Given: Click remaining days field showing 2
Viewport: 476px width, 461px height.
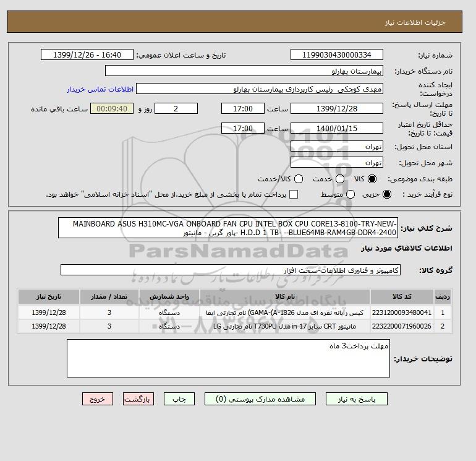Looking at the screenshot, I should [x=176, y=108].
